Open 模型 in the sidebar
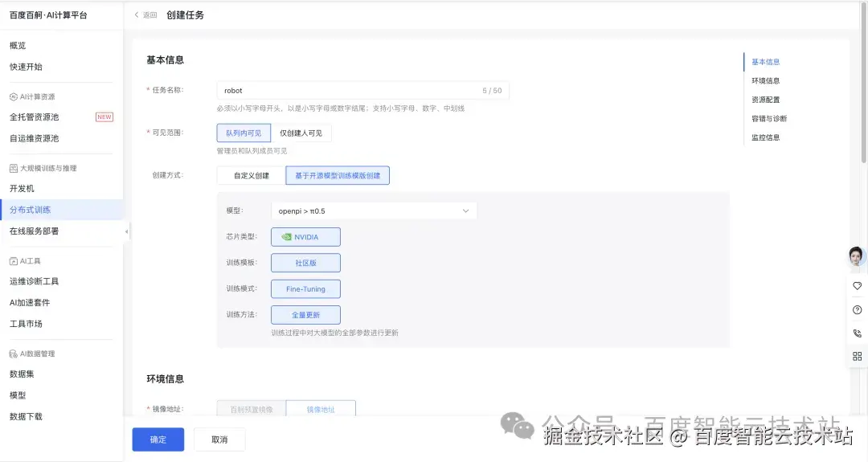The image size is (868, 462). pyautogui.click(x=18, y=395)
